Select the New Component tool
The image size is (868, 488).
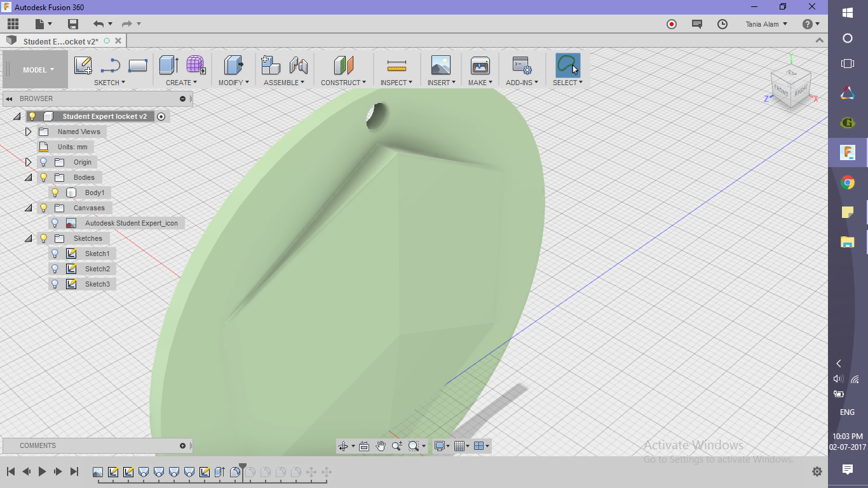coord(271,65)
